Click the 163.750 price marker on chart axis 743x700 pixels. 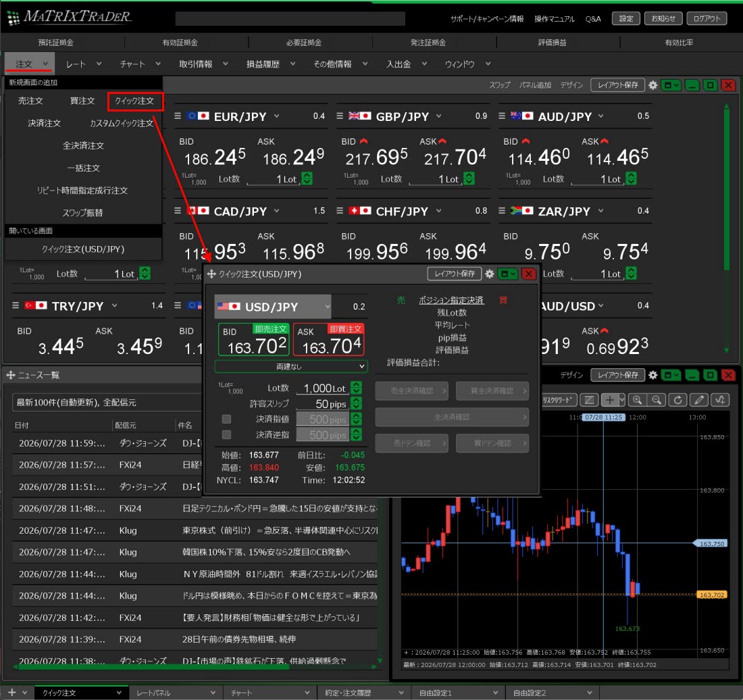[x=712, y=544]
